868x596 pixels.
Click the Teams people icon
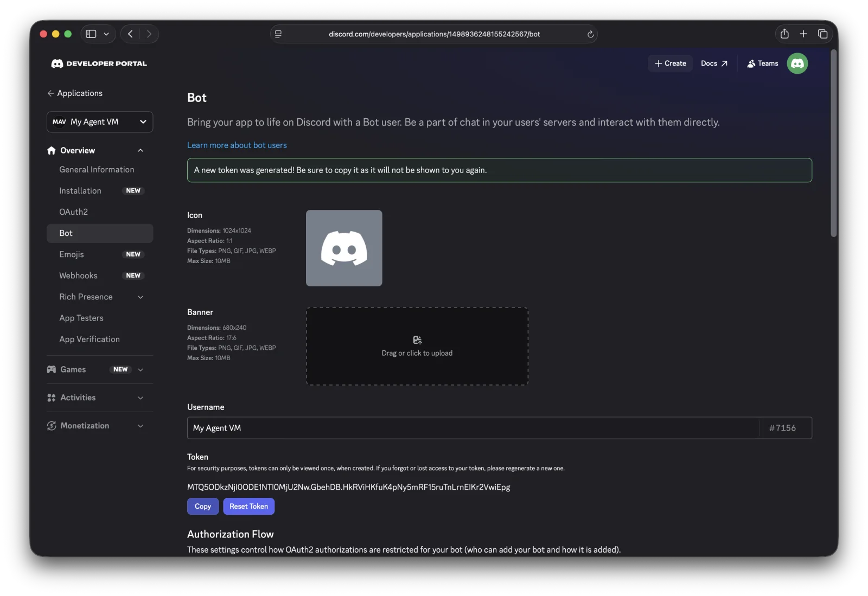pos(751,63)
